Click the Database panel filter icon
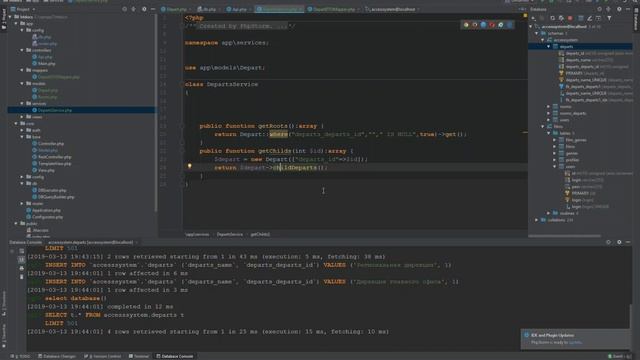The width and height of the screenshot is (640, 360). click(609, 18)
